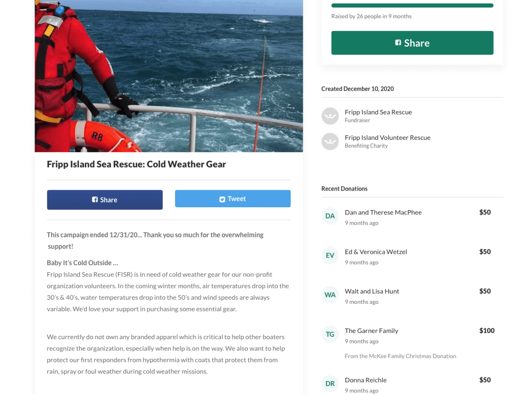532x395 pixels.
Task: Open Fripp Island Volunteer Rescue charity link
Action: [387, 137]
